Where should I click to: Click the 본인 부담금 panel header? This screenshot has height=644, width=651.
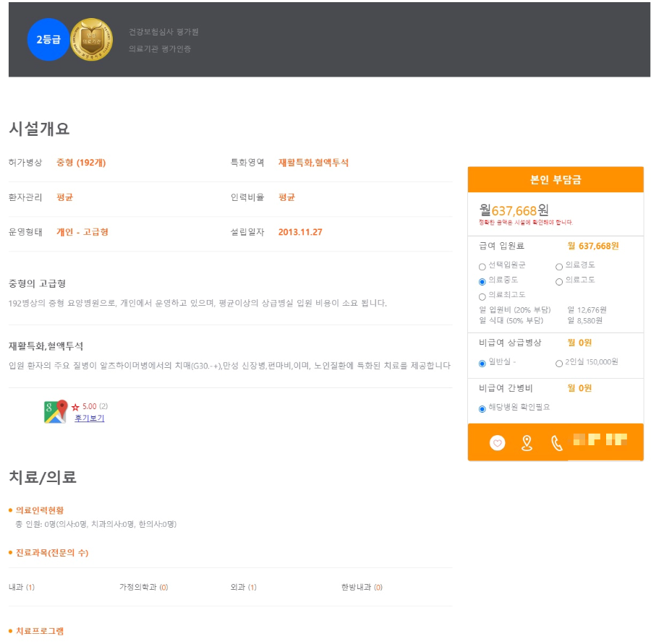coord(556,180)
